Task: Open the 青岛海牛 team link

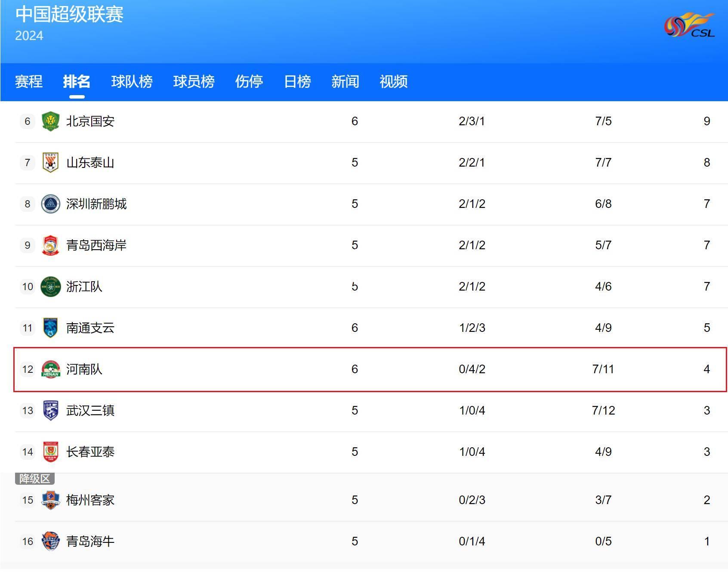Action: pyautogui.click(x=90, y=542)
